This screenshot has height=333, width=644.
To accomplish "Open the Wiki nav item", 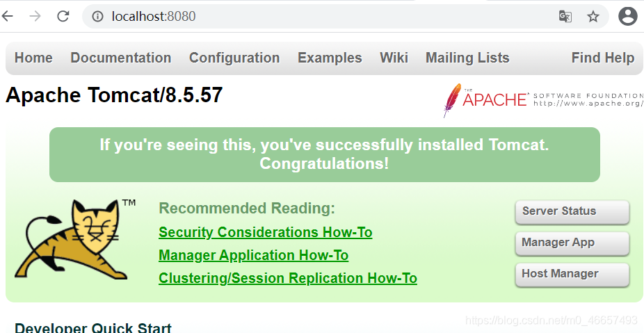I will coord(394,58).
